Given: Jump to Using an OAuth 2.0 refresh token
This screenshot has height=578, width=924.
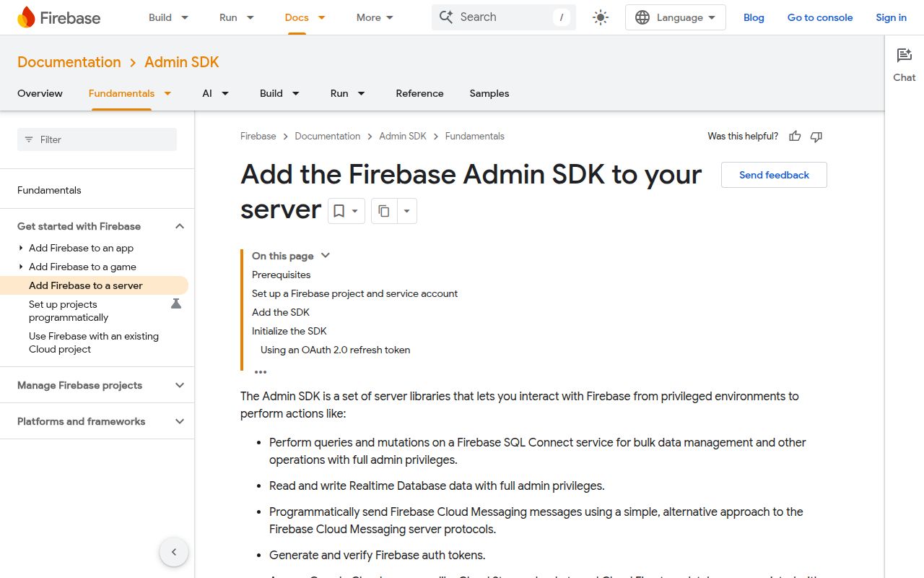Looking at the screenshot, I should point(335,350).
